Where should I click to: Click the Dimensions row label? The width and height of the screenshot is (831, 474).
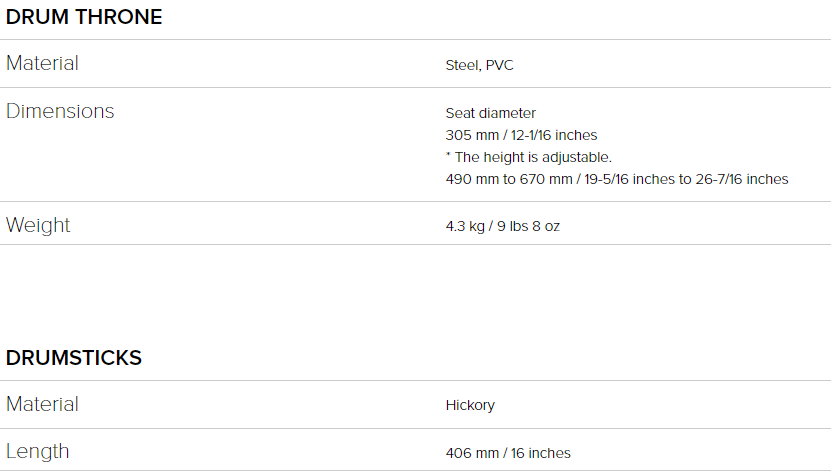pos(60,112)
